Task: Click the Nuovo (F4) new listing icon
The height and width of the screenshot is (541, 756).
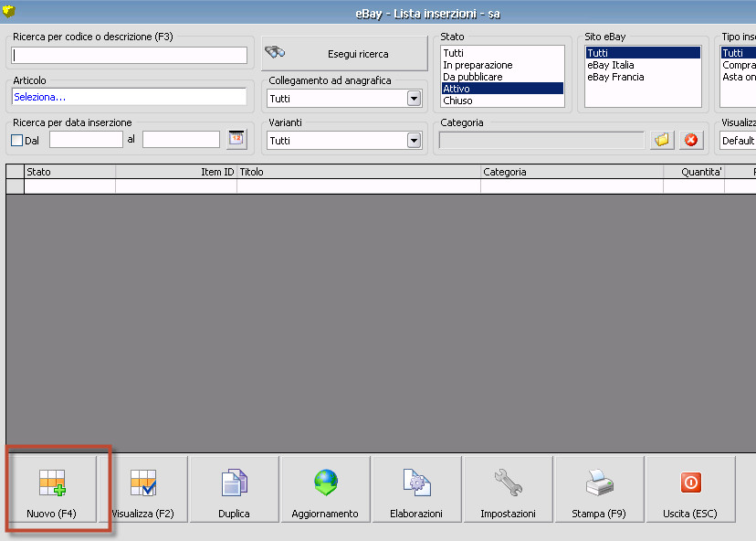Action: pyautogui.click(x=52, y=483)
